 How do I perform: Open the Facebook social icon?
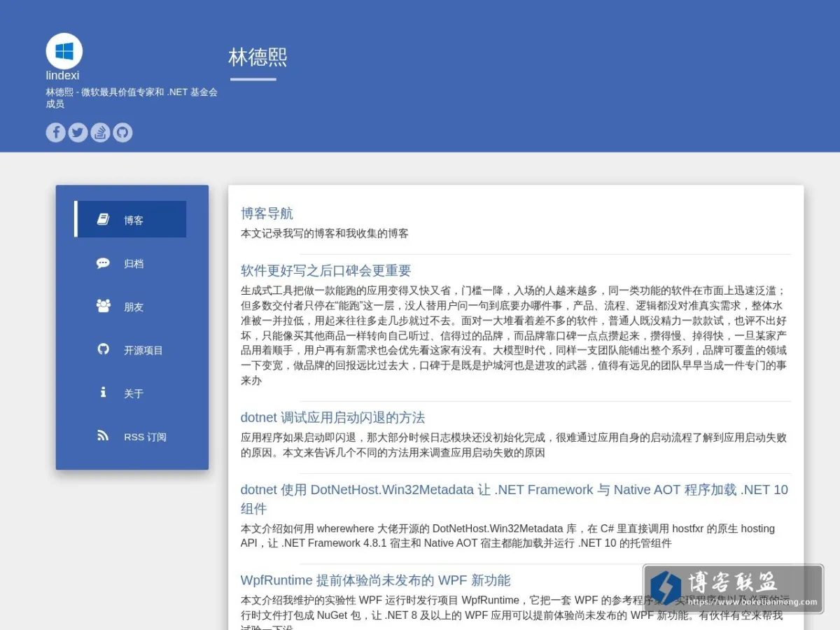tap(56, 132)
